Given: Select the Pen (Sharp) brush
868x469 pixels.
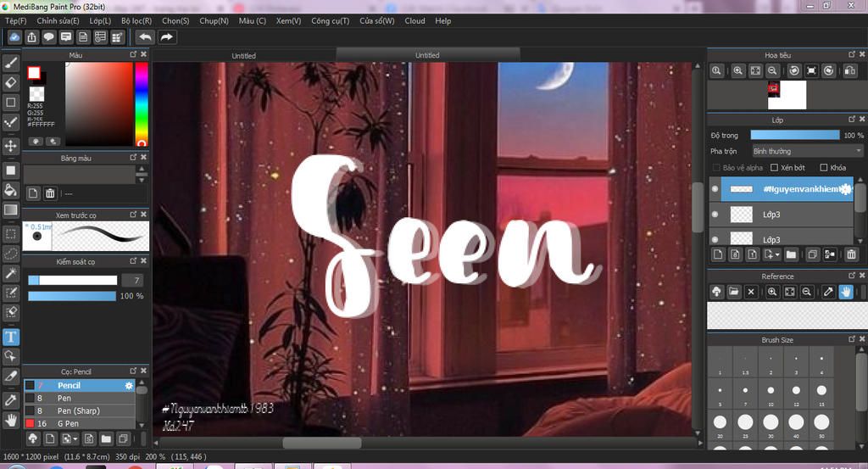Looking at the screenshot, I should [x=79, y=410].
